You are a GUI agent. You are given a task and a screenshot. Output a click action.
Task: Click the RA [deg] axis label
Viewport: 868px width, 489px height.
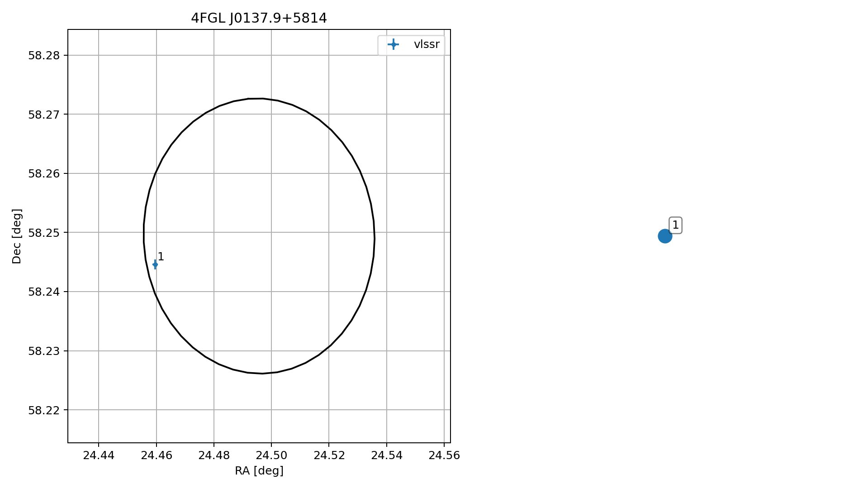[259, 471]
